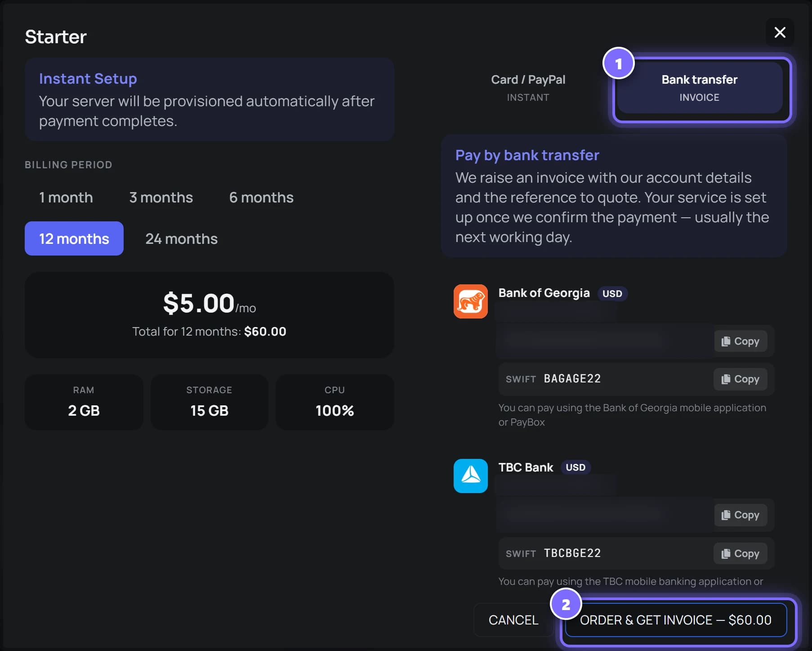Click the Instant Setup heading
Image resolution: width=812 pixels, height=651 pixels.
(88, 79)
